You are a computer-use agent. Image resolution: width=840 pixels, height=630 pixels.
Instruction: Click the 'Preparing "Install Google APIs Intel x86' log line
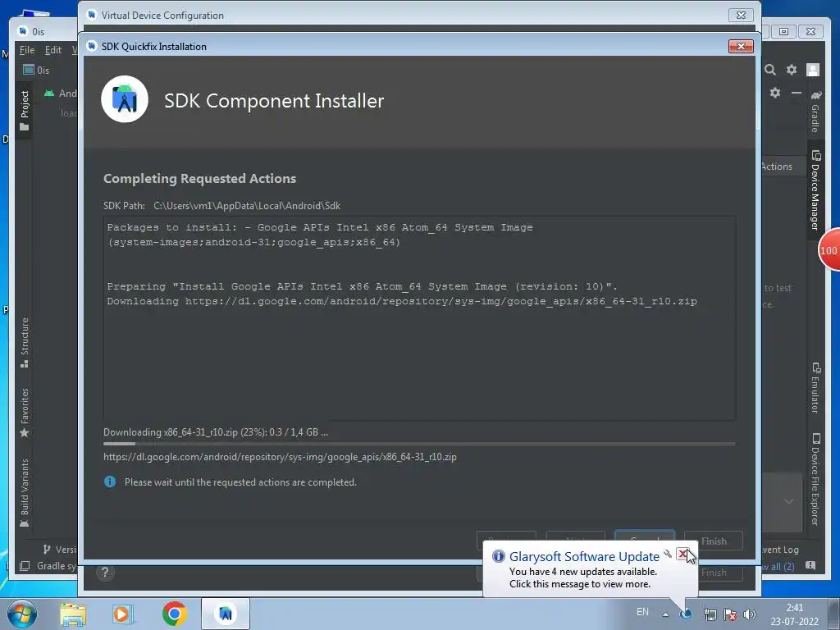[362, 286]
